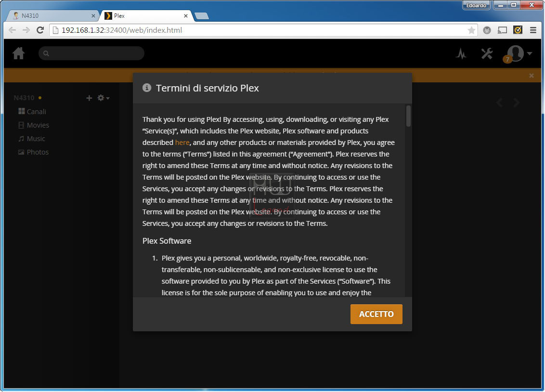
Task: Close the N4310 browser tab
Action: (x=93, y=15)
